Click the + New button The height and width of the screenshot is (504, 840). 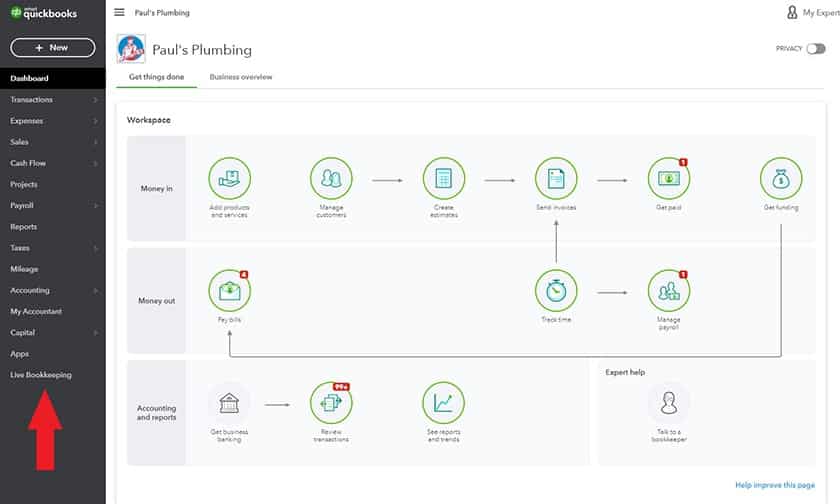pyautogui.click(x=52, y=48)
